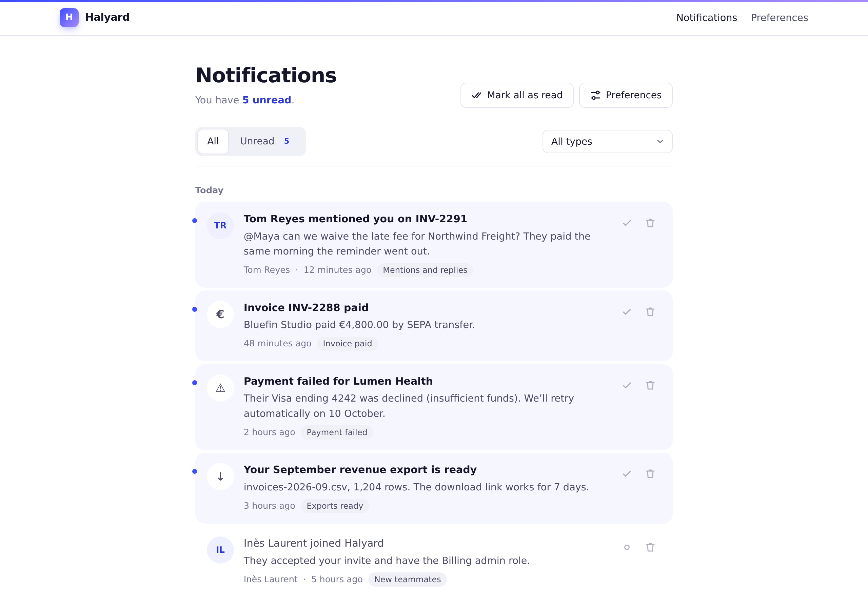Click the Mark all as read button
The height and width of the screenshot is (610, 868).
click(x=517, y=95)
